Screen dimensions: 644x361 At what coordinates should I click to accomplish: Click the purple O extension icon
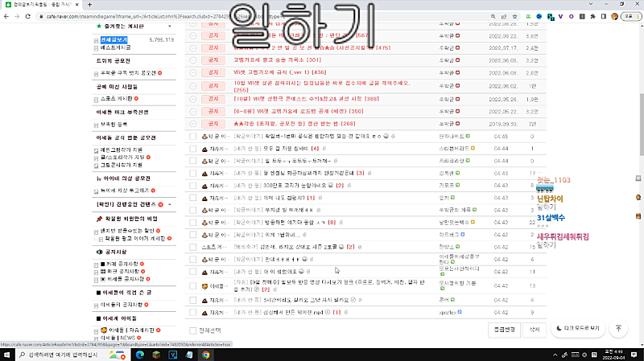pyautogui.click(x=572, y=16)
